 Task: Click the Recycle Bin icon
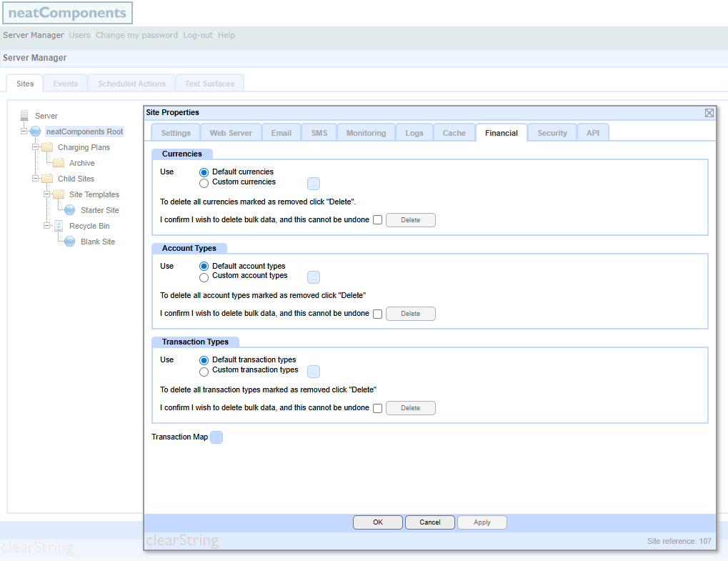(59, 226)
